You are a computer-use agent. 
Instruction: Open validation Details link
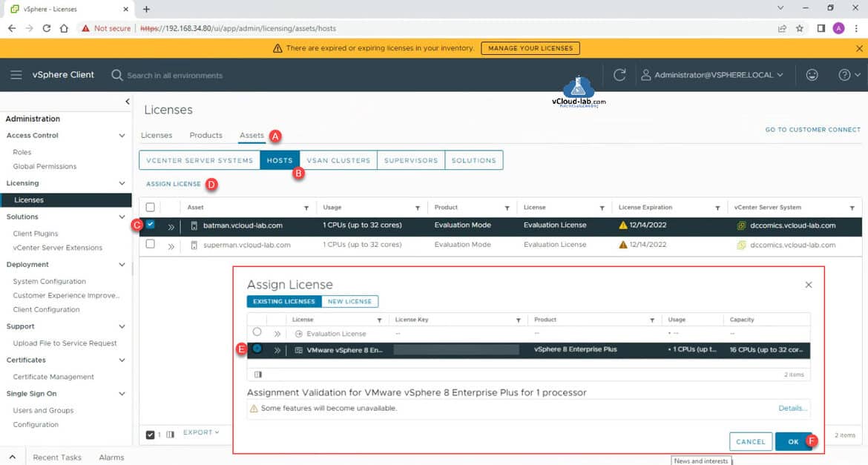pos(792,408)
